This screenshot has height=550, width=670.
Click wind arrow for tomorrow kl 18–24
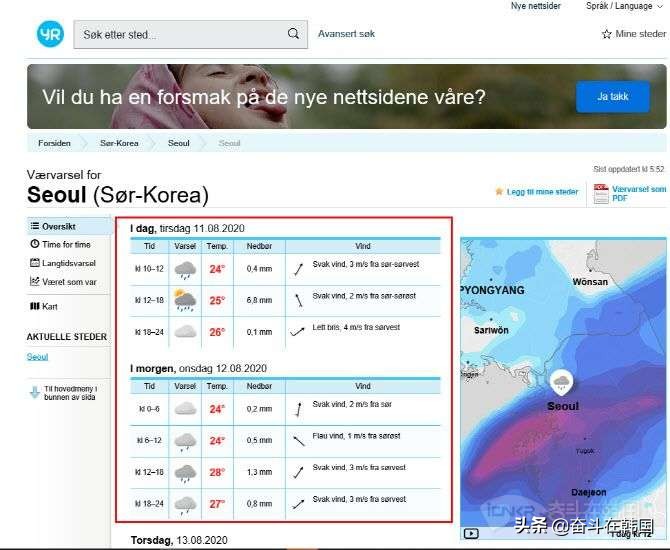coord(298,504)
